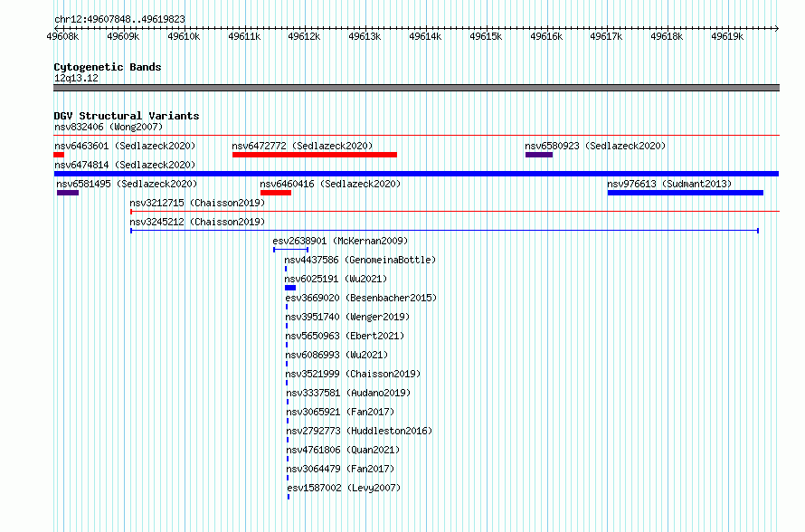
Task: Click the nsv5650963 (Ebert2021) label
Action: tap(345, 336)
